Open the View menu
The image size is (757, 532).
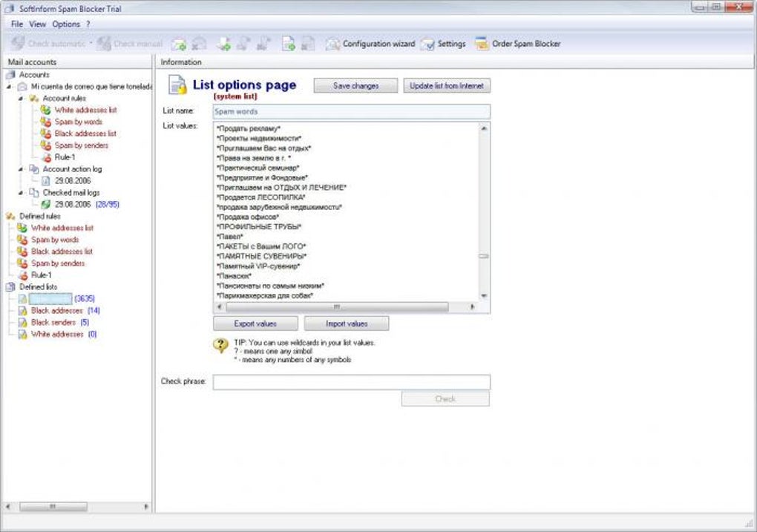coord(37,24)
